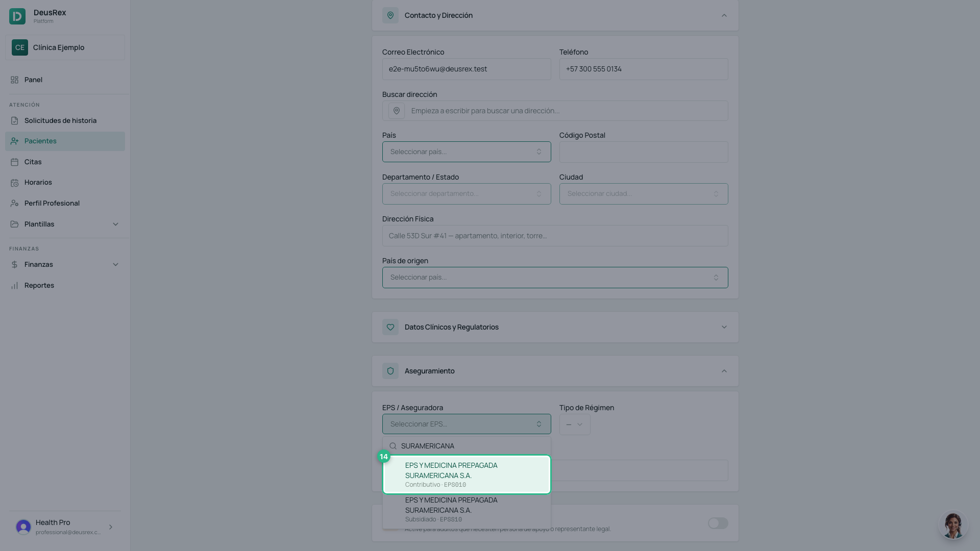This screenshot has width=980, height=551.
Task: Click the Health Pro user avatar
Action: pyautogui.click(x=23, y=527)
